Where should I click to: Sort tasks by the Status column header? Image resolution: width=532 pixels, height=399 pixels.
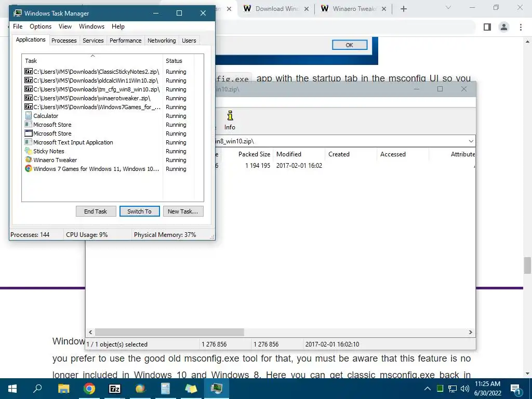[179, 61]
